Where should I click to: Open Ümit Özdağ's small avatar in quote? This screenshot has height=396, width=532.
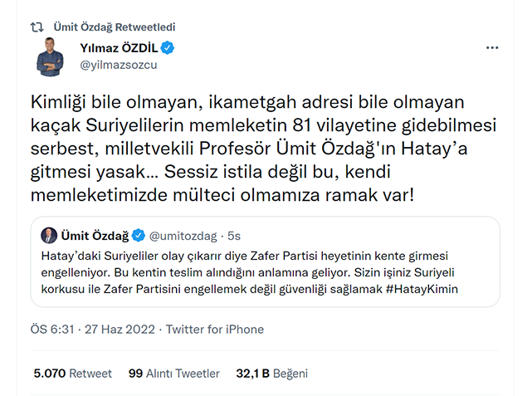tap(49, 236)
